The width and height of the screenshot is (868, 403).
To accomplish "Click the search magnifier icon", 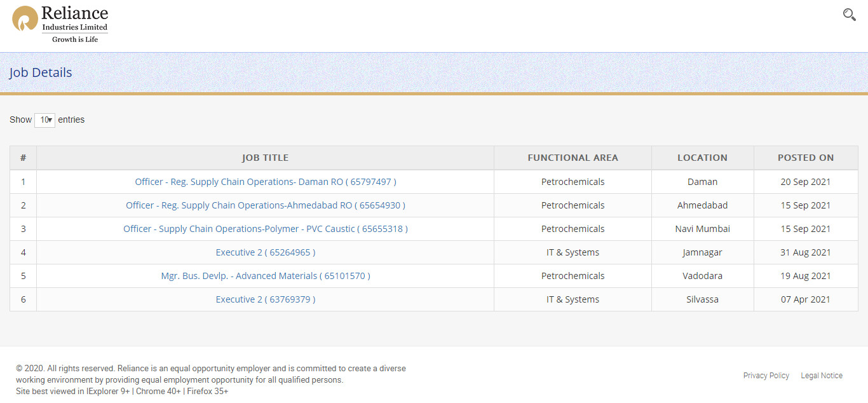I will pyautogui.click(x=849, y=15).
